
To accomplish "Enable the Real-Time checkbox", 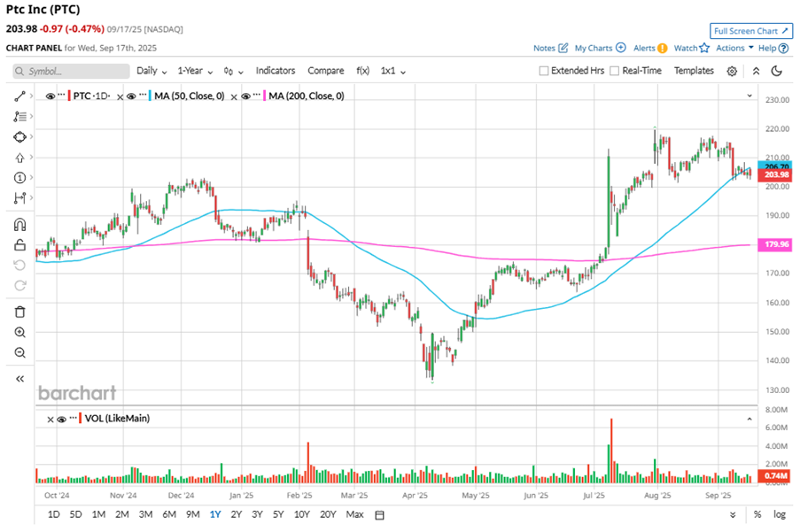I will coord(615,71).
